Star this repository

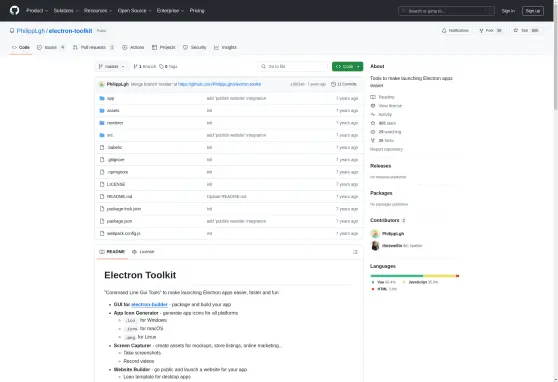pyautogui.click(x=526, y=31)
